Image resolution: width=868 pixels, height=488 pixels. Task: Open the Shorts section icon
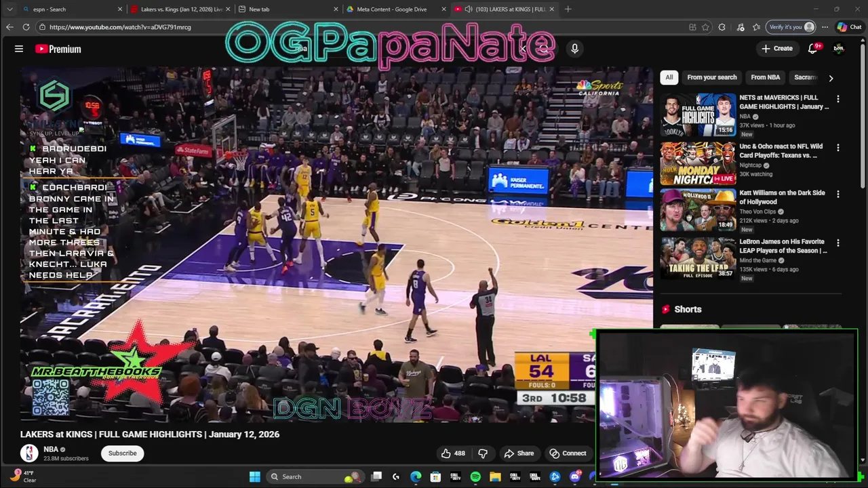pos(666,309)
